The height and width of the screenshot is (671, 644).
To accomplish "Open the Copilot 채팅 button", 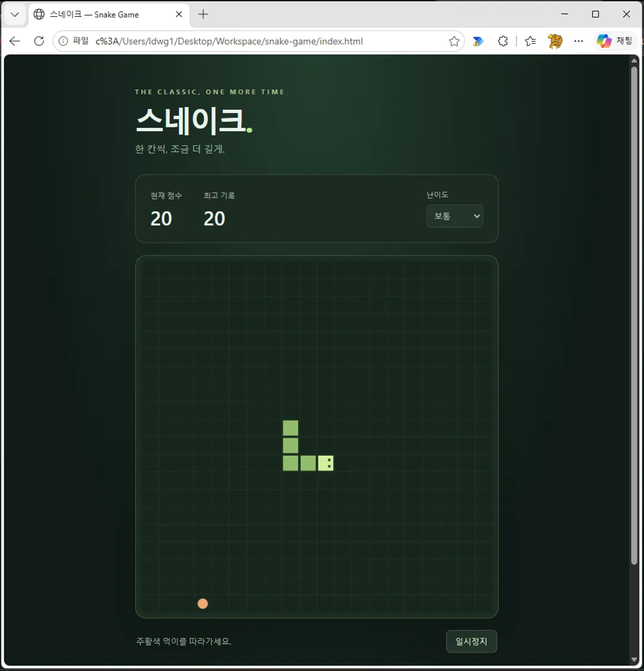I will point(615,41).
